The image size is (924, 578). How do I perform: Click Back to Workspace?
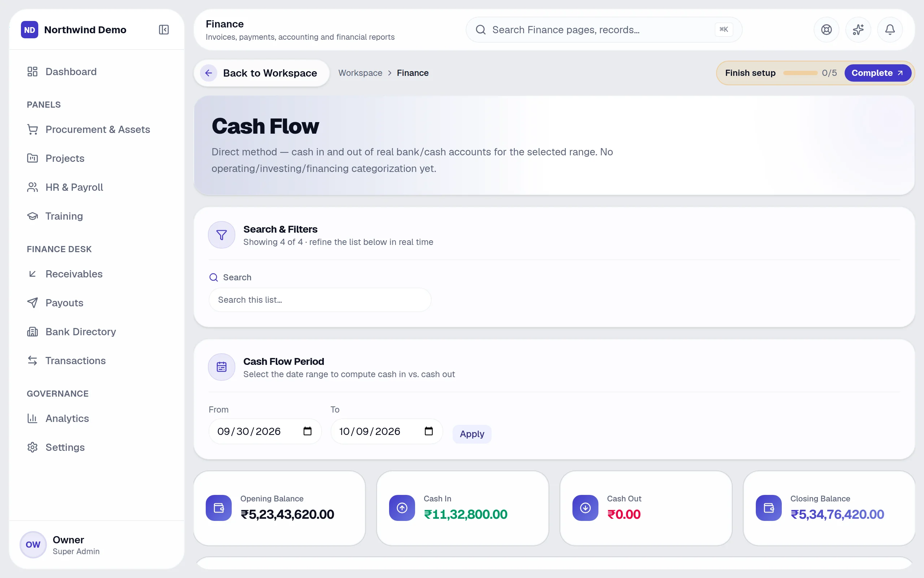tap(262, 73)
